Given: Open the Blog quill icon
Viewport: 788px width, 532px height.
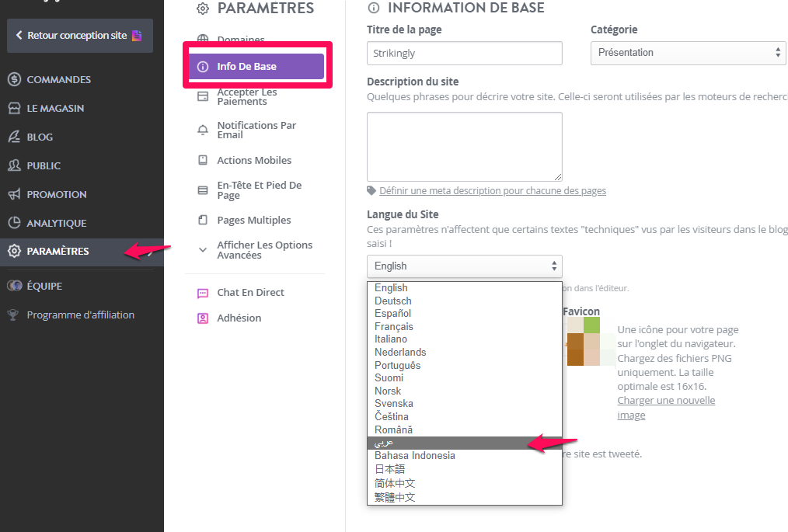Looking at the screenshot, I should (x=15, y=137).
